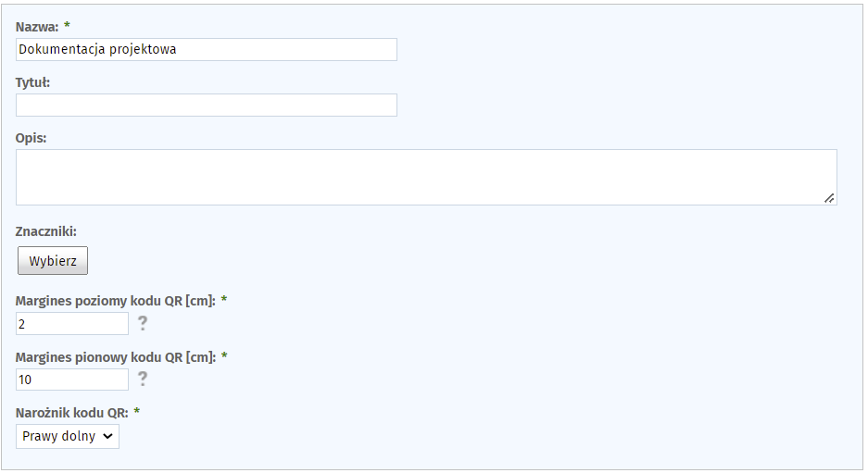Click the "Opis:" field label
The image size is (868, 473).
pos(31,138)
